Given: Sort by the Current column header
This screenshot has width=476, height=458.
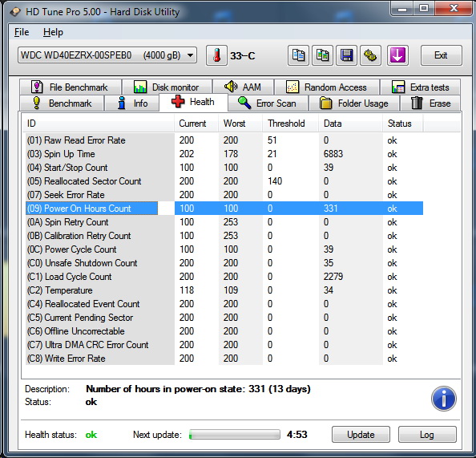Looking at the screenshot, I should (x=196, y=124).
